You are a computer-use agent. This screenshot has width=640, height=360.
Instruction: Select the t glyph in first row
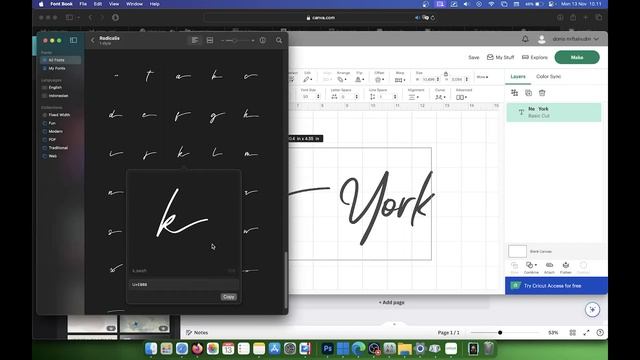tap(149, 76)
